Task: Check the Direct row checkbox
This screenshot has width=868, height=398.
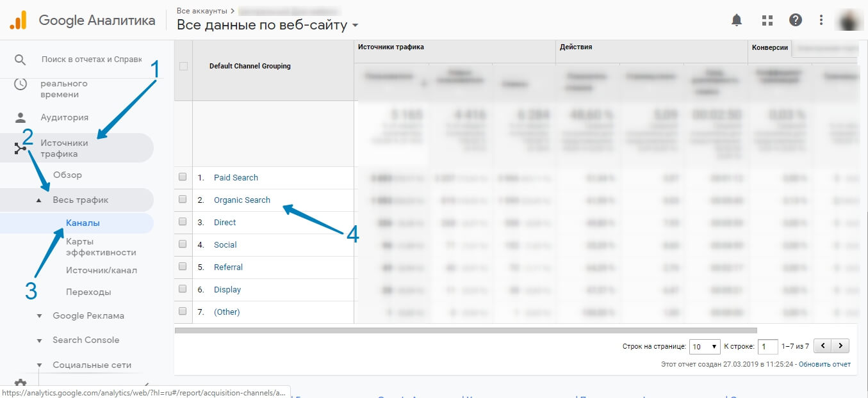Action: pyautogui.click(x=183, y=222)
